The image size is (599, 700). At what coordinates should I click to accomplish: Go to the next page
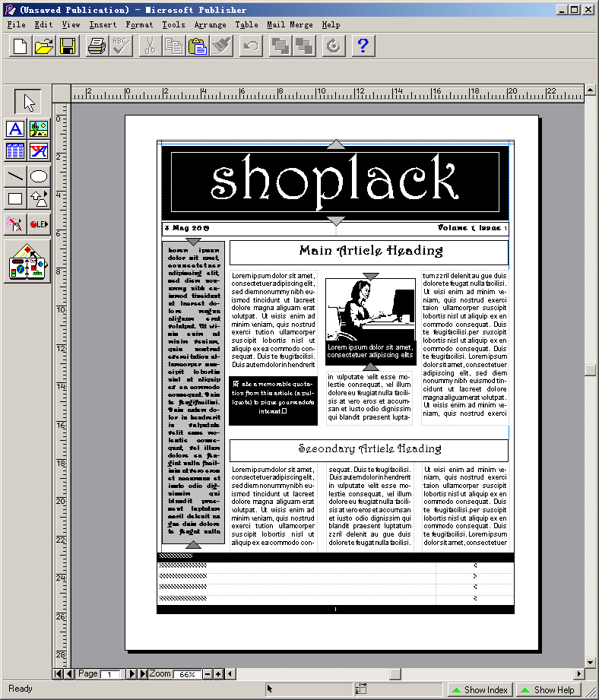click(130, 674)
